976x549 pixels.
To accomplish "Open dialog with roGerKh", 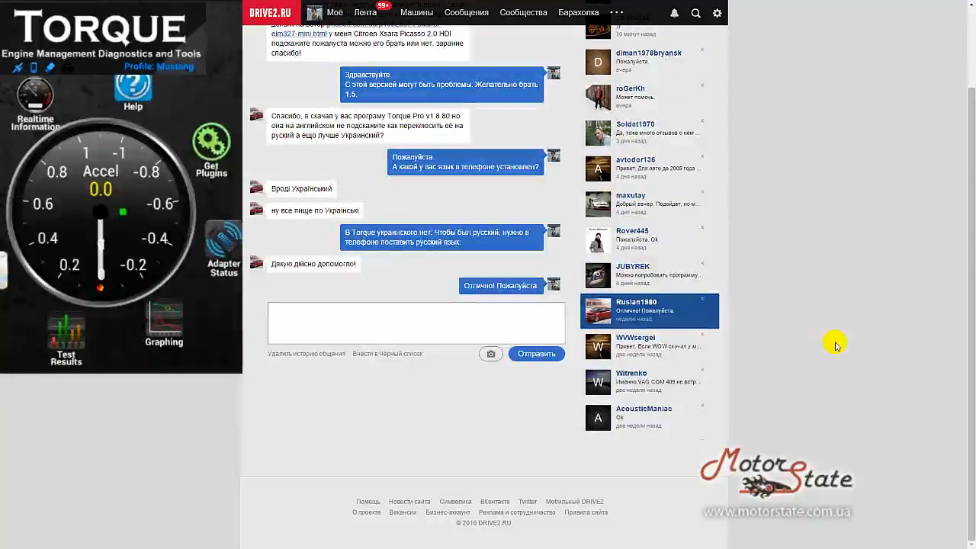I will (x=649, y=97).
